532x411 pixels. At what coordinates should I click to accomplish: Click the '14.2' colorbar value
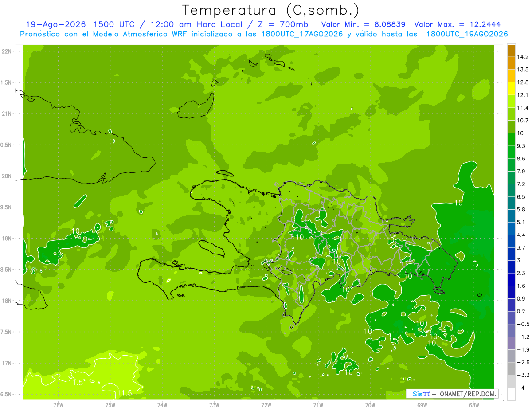tap(523, 57)
